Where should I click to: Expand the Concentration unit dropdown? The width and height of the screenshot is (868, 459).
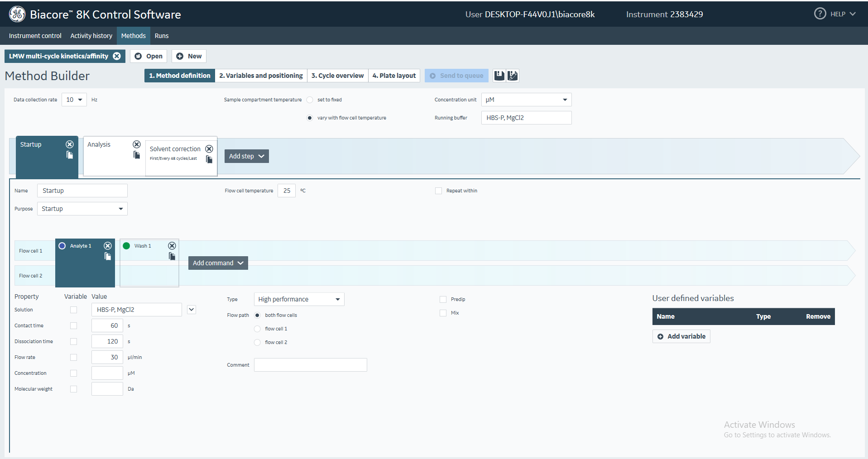[565, 100]
